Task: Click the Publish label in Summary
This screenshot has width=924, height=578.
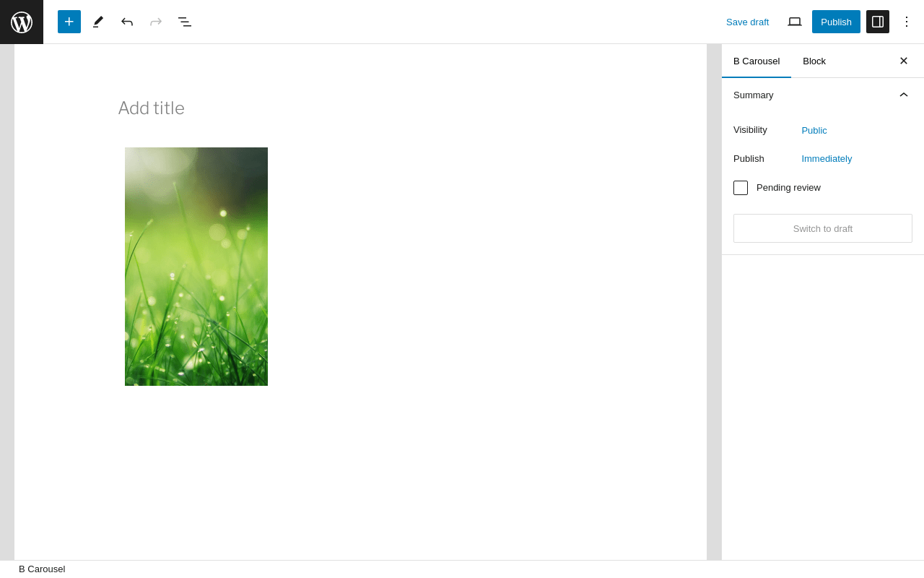Action: (x=749, y=159)
